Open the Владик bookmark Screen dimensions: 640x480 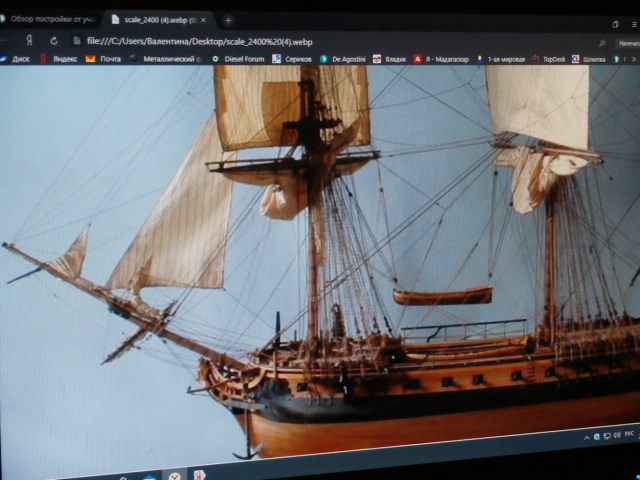[x=391, y=59]
